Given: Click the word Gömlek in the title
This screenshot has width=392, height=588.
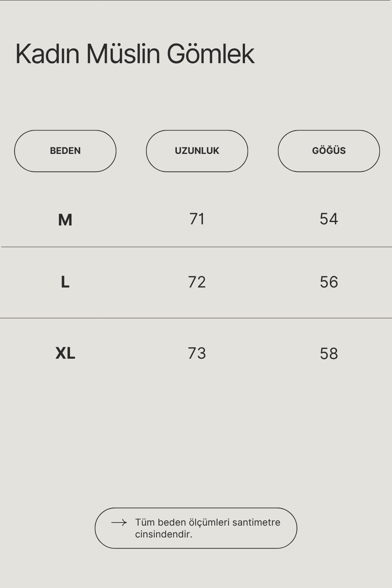Looking at the screenshot, I should [x=211, y=53].
